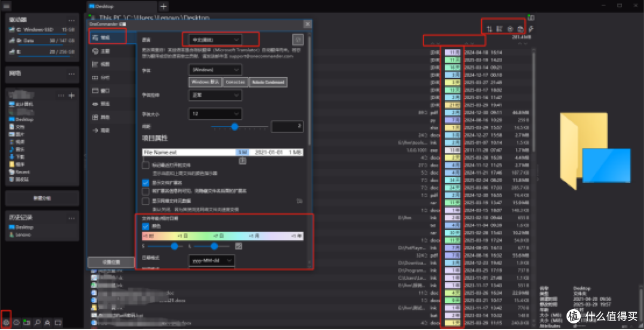Screen dimensions: 644x330
Task: Click the list view layout icon in pane toolbar
Action: pyautogui.click(x=500, y=29)
